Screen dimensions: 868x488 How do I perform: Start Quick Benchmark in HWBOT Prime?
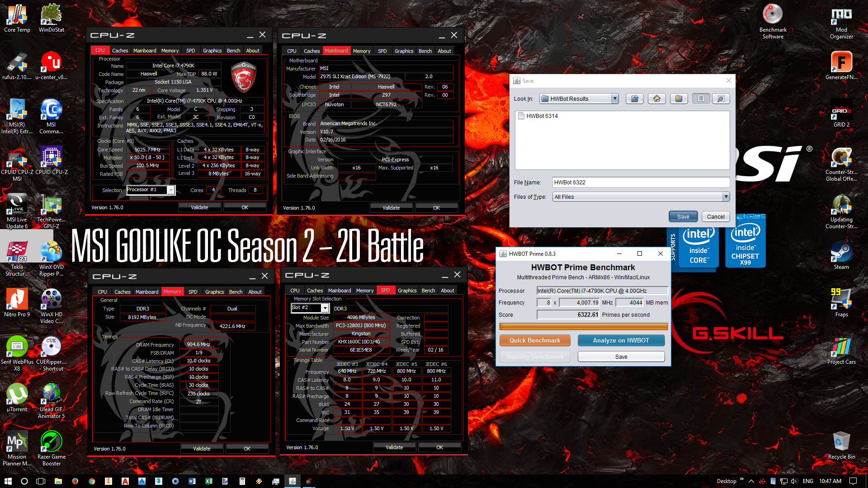535,340
